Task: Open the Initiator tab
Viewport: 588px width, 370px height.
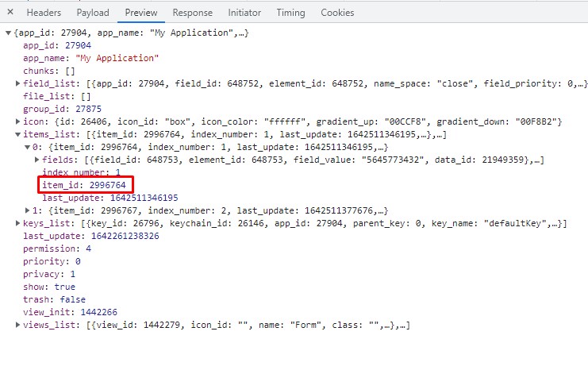Action: point(244,13)
